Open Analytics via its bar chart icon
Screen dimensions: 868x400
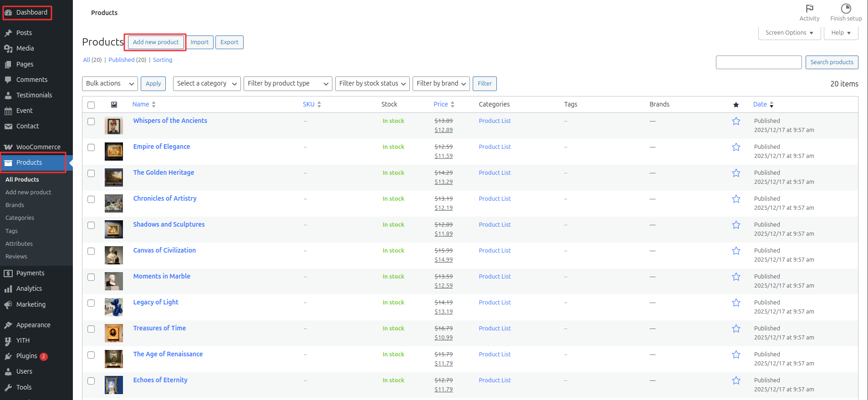click(x=8, y=289)
